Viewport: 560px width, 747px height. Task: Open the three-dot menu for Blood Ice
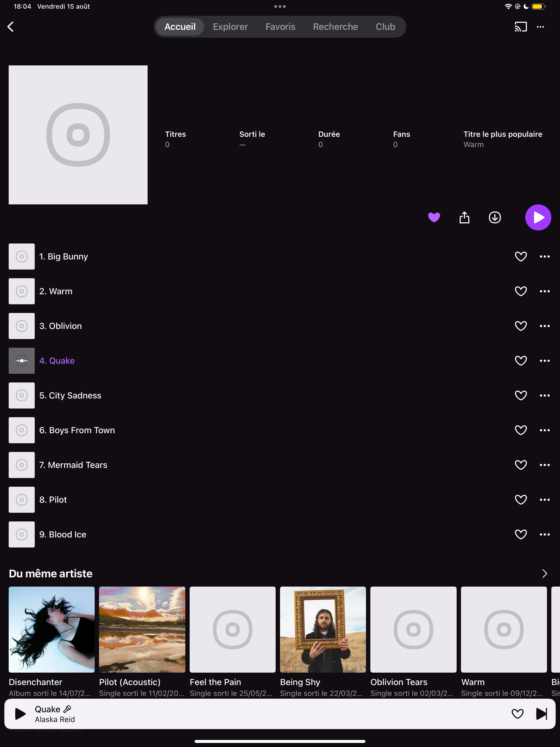point(544,534)
